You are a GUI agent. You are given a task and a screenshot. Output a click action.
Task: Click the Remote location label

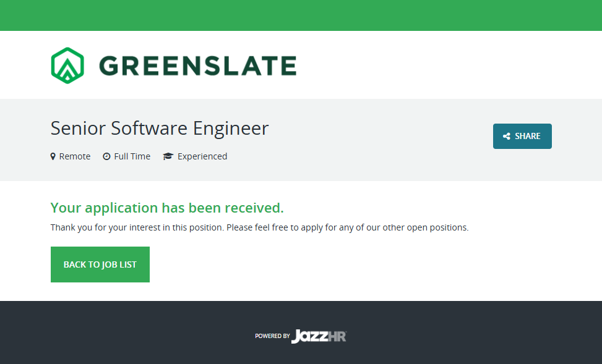click(x=75, y=156)
